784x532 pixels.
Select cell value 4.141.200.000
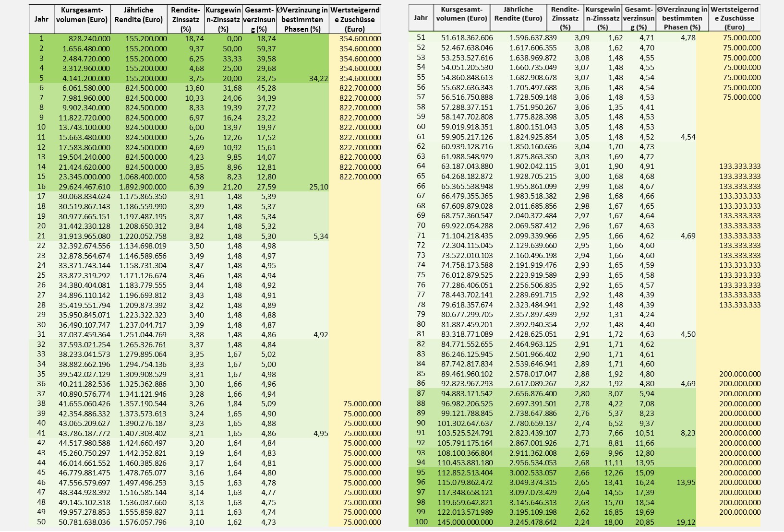pyautogui.click(x=86, y=78)
